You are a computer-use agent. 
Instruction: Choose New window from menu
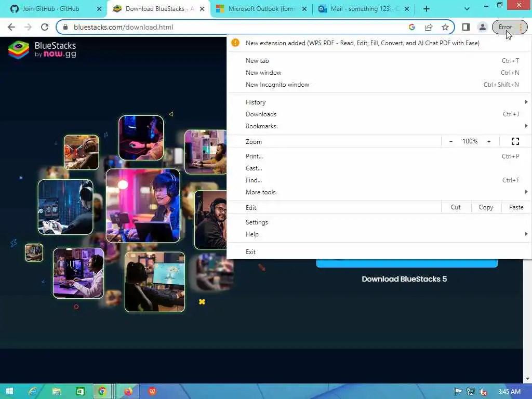tap(379, 73)
